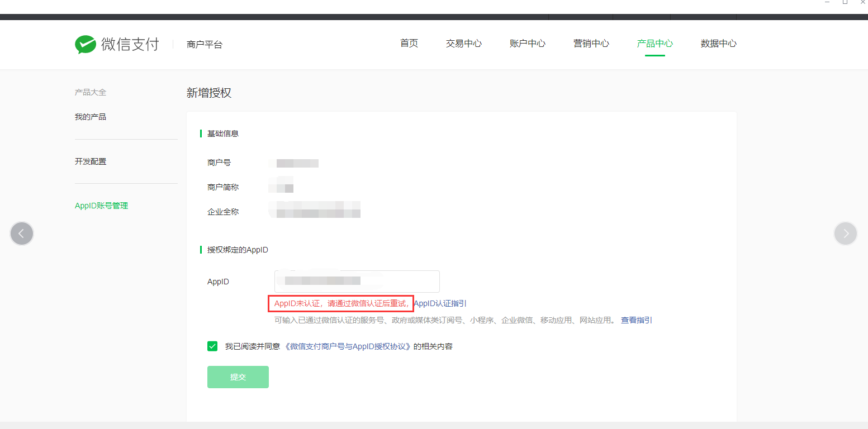Click the 商户平台 text
The image size is (868, 429).
[x=205, y=45]
